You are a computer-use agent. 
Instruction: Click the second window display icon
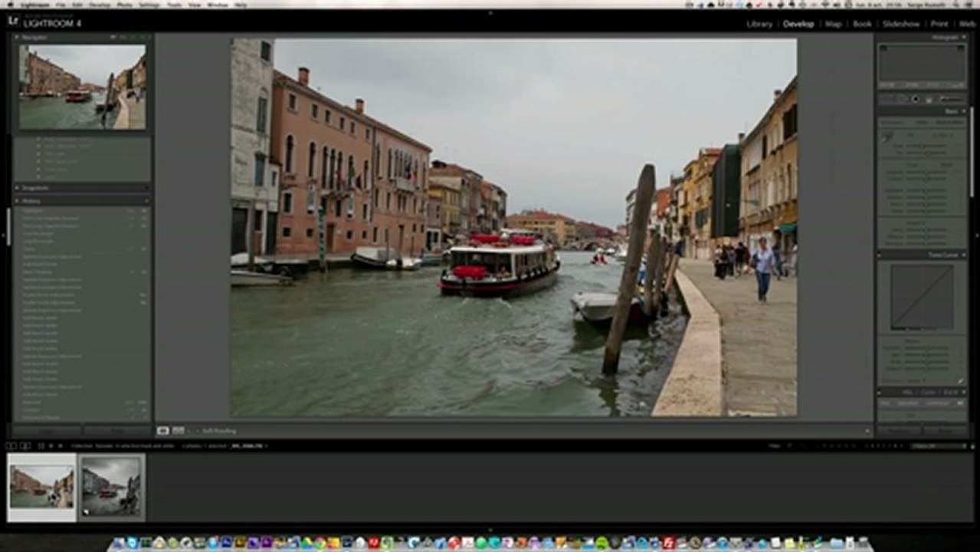[x=25, y=445]
